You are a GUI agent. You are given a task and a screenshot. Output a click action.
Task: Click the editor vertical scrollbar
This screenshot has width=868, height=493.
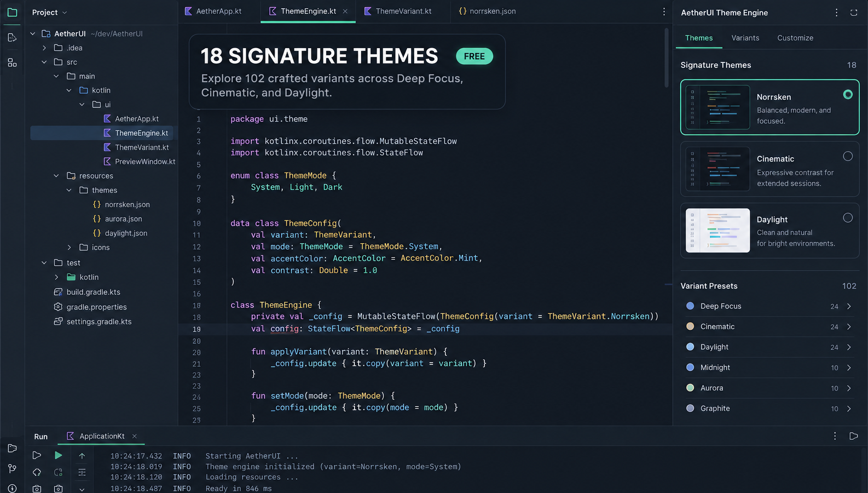[x=667, y=59]
